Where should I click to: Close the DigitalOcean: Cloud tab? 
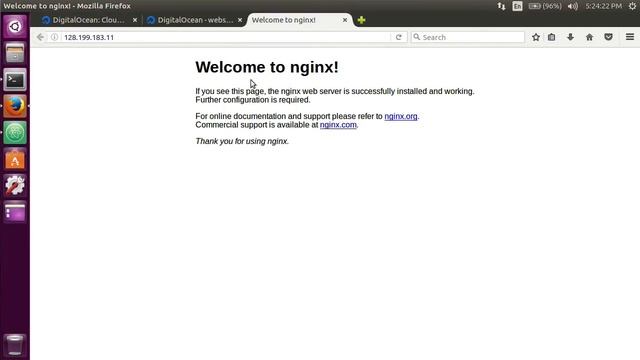(x=135, y=20)
